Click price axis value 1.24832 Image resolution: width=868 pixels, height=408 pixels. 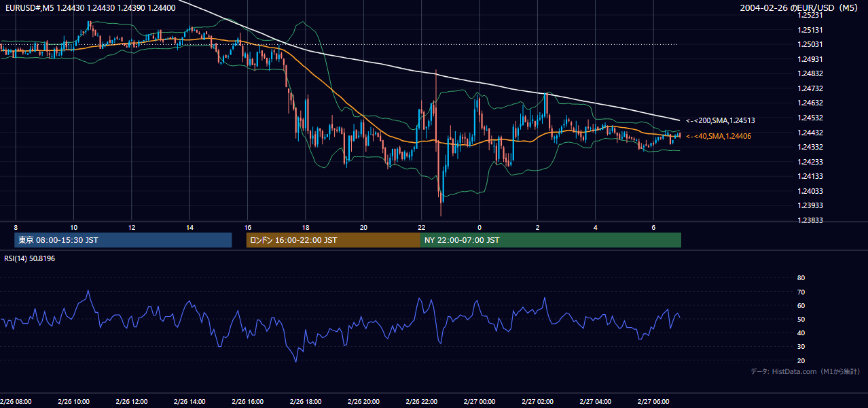point(810,73)
